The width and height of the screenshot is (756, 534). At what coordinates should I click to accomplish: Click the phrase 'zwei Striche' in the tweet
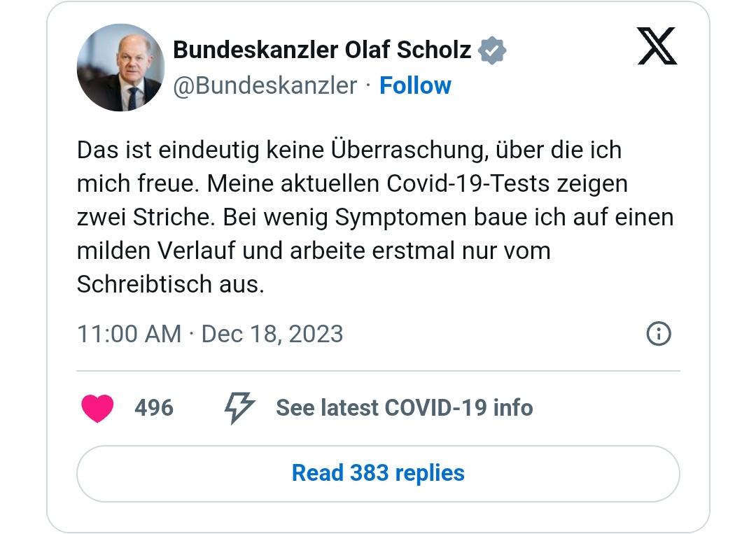[x=145, y=218]
